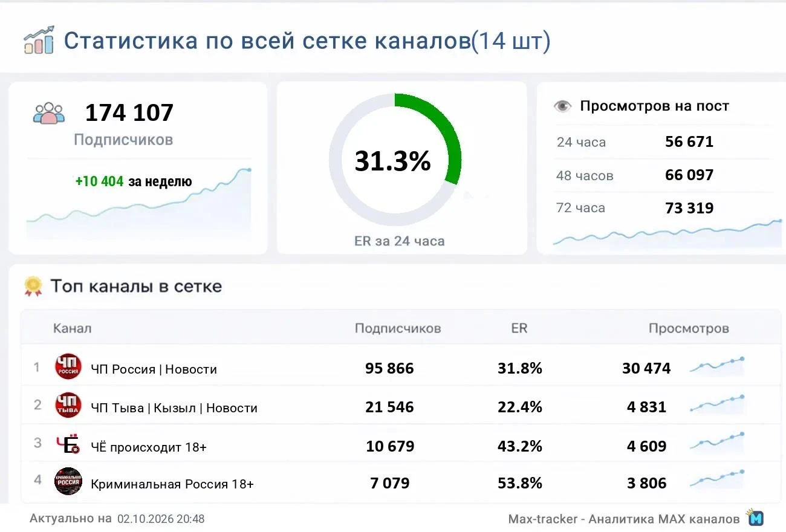Click the views sparkline for ЧЁ происходит row
786x532 pixels.
point(717,441)
